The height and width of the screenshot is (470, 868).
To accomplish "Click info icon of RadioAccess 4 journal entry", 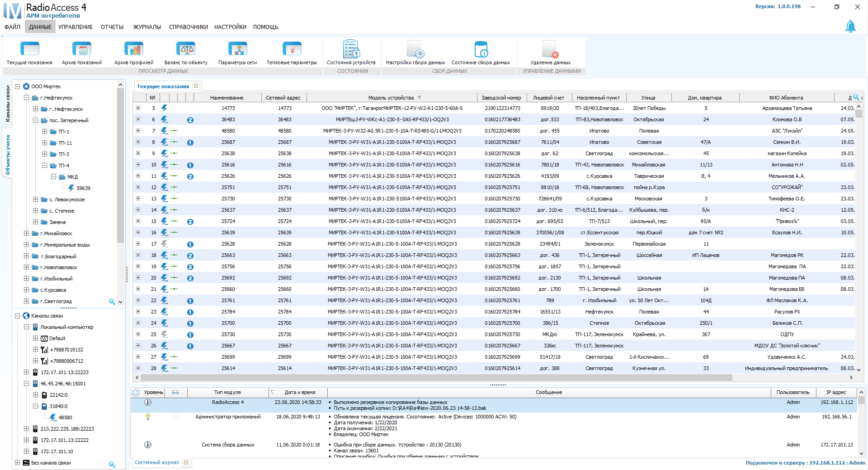I will click(147, 402).
